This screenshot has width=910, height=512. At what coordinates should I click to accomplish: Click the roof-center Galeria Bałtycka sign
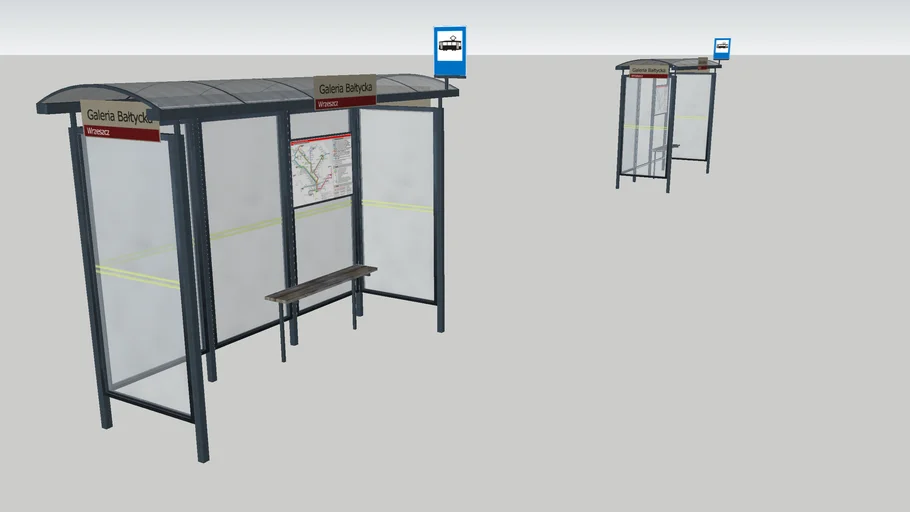click(x=344, y=88)
